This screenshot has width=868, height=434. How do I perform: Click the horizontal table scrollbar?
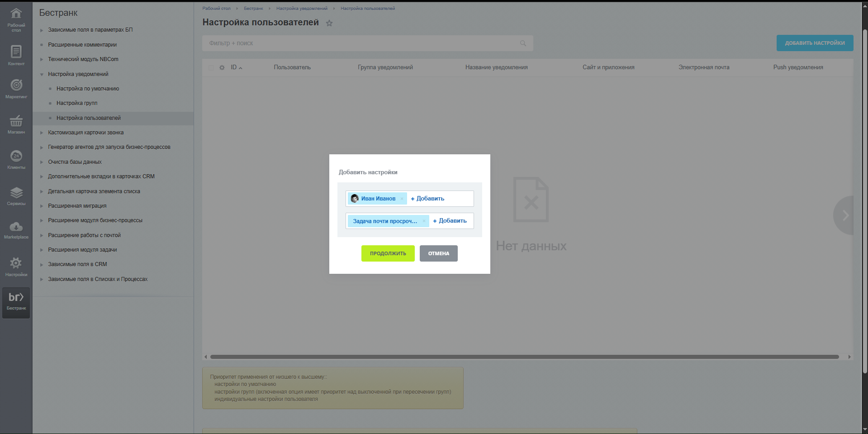(525, 357)
